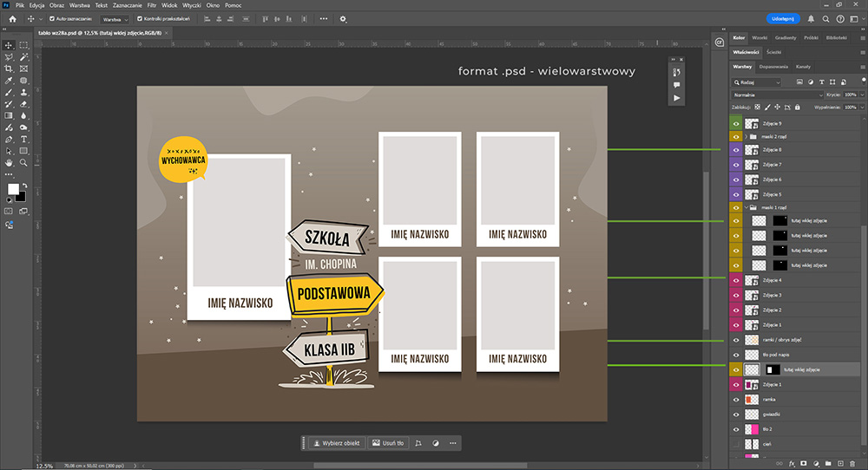Select the Frame tool

23,69
